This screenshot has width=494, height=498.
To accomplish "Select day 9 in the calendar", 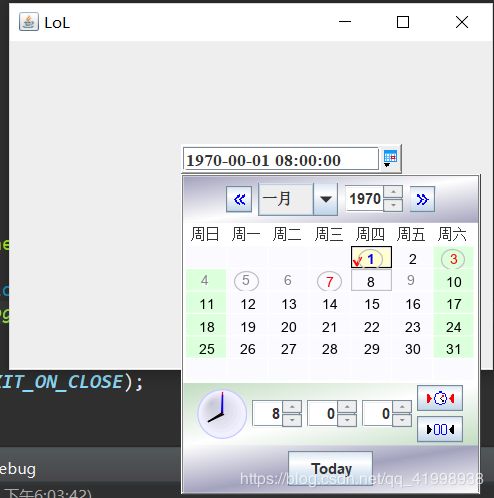I will point(412,281).
